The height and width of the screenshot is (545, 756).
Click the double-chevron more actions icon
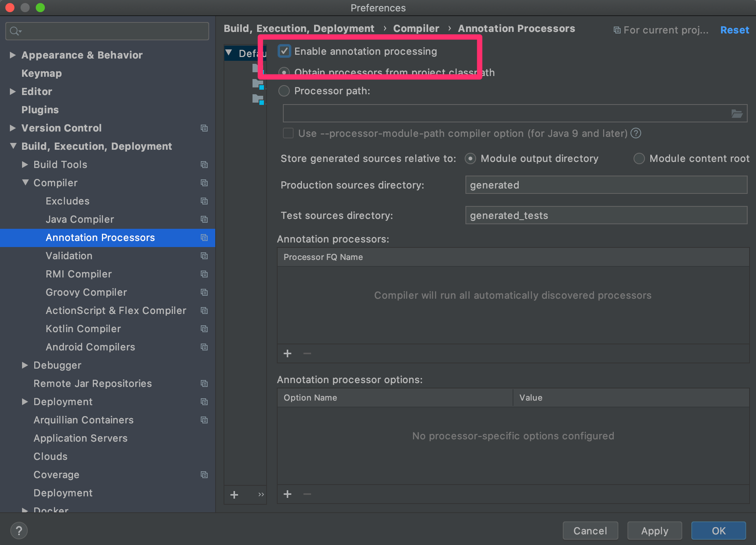261,494
